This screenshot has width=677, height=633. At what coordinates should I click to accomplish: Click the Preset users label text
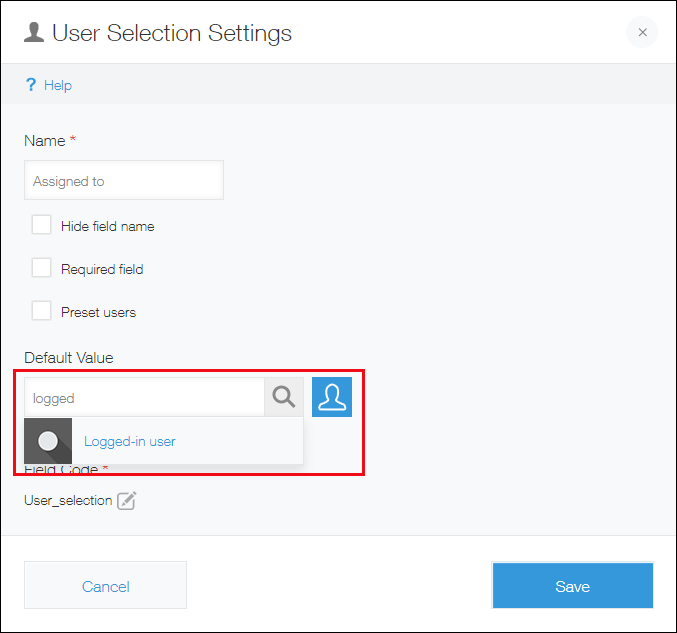pos(98,312)
